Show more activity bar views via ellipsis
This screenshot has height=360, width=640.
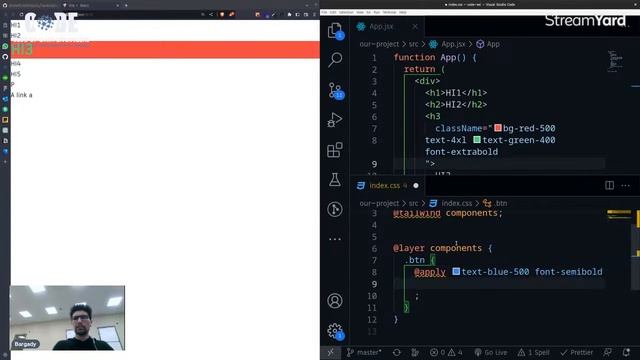pos(335,239)
